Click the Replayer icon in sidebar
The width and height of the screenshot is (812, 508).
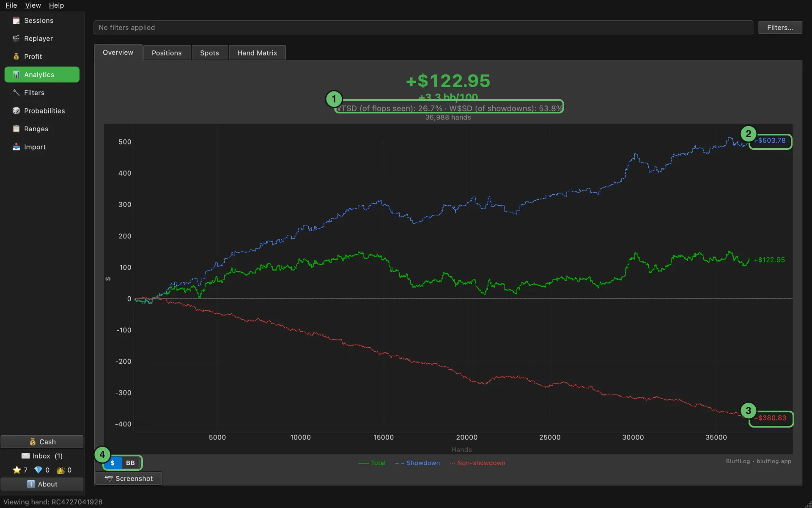click(16, 39)
